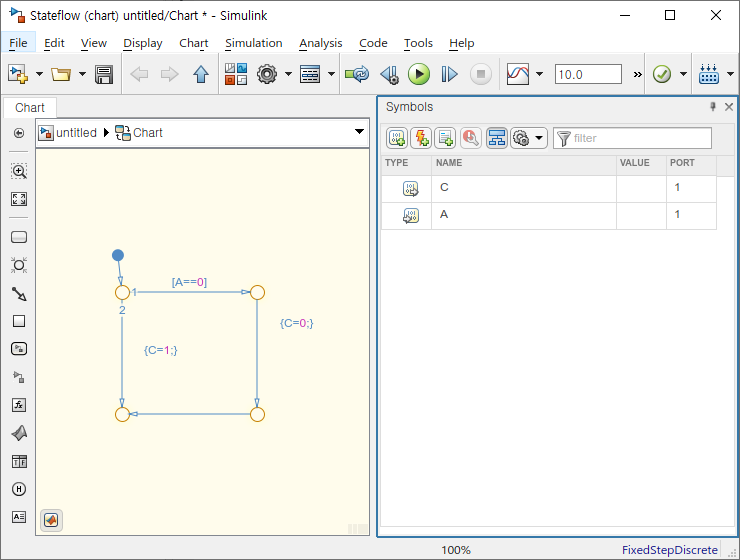This screenshot has height=560, width=740.
Task: Open the Simulation menu
Action: (253, 43)
